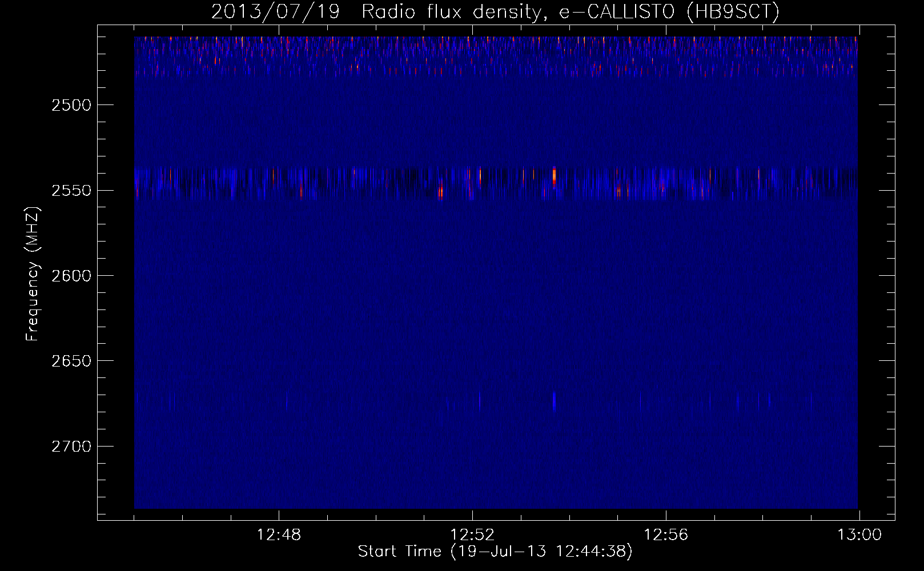Click the 12:56 time tick label
Screen dimensions: 924x571
tap(666, 534)
